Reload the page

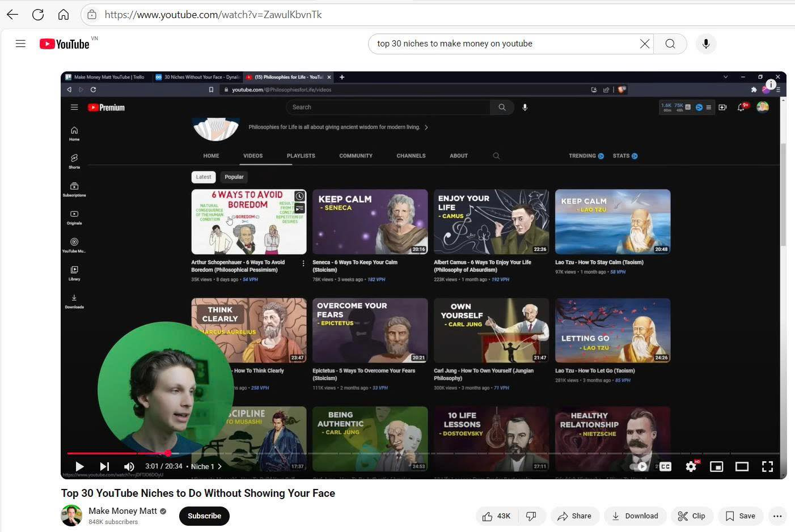click(x=38, y=15)
